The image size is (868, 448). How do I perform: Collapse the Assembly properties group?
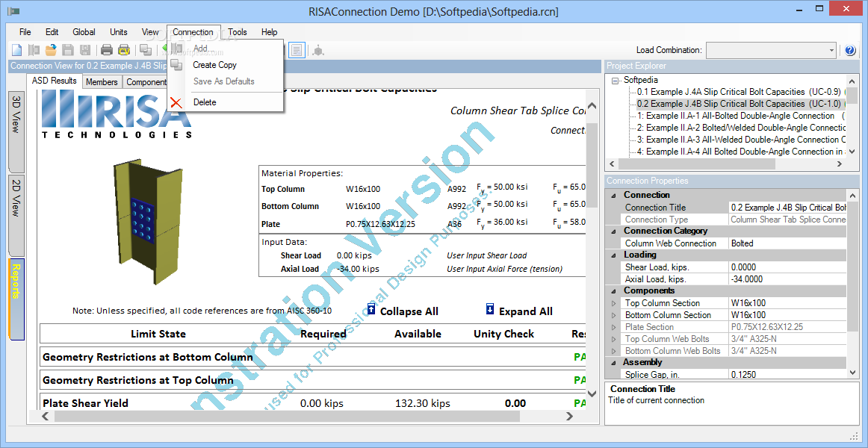[613, 363]
